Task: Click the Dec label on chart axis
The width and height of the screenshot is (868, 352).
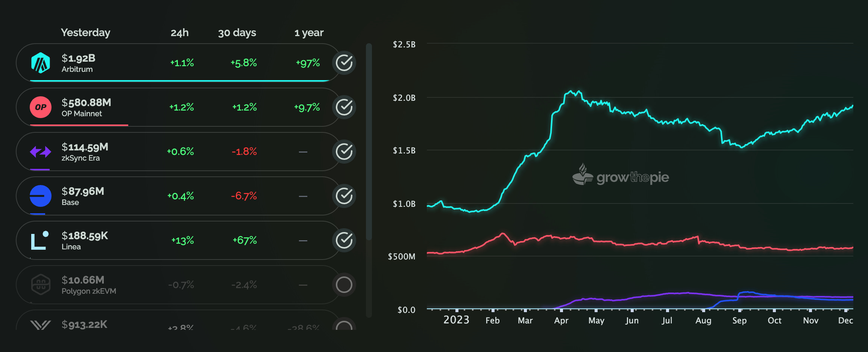Action: 845,320
